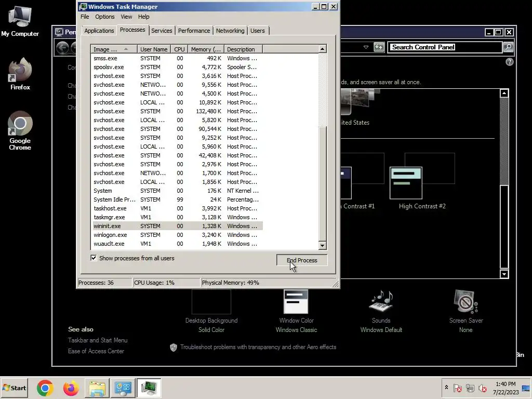Sort by Memory column header
532x399 pixels.
pyautogui.click(x=206, y=49)
